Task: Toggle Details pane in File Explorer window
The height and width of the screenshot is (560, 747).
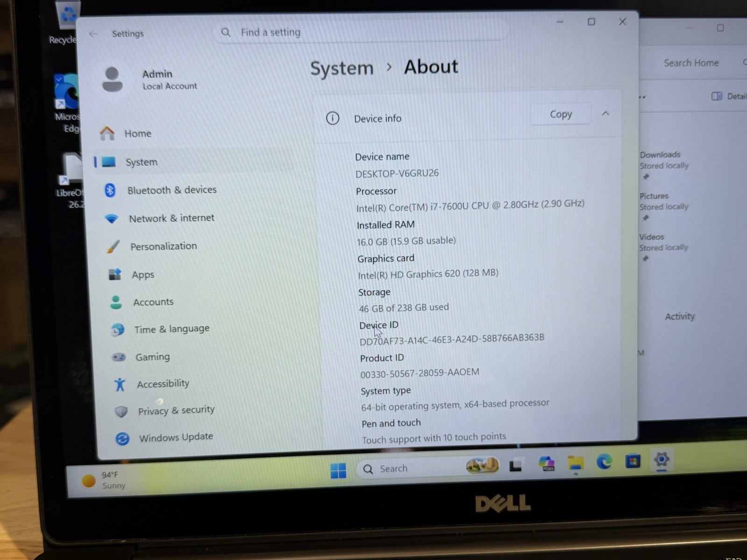Action: (728, 96)
